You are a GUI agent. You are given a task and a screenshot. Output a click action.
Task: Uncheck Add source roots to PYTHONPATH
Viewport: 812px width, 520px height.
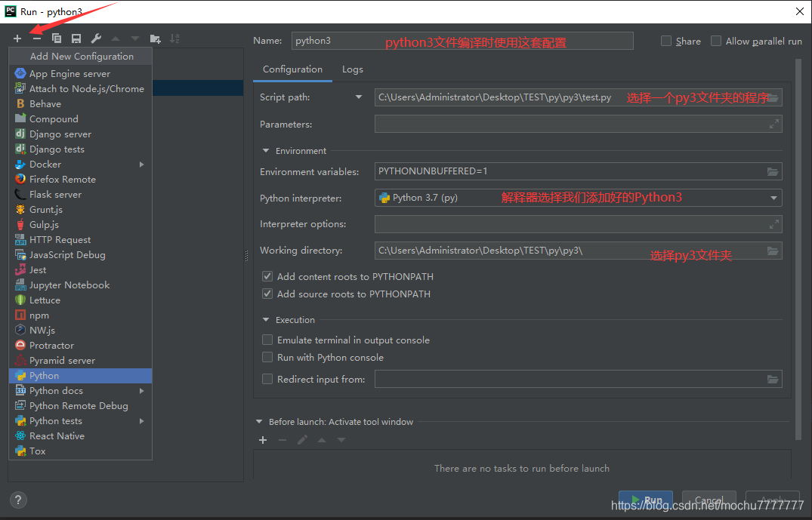pyautogui.click(x=267, y=294)
